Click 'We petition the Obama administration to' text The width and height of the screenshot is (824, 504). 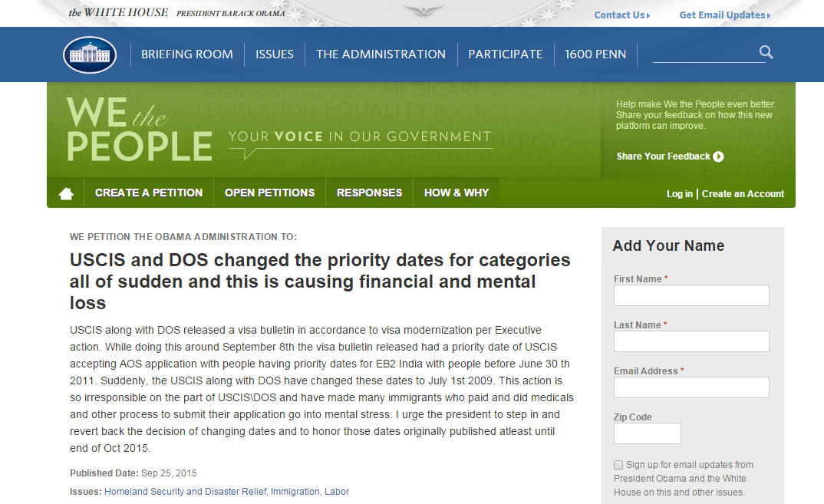point(183,237)
